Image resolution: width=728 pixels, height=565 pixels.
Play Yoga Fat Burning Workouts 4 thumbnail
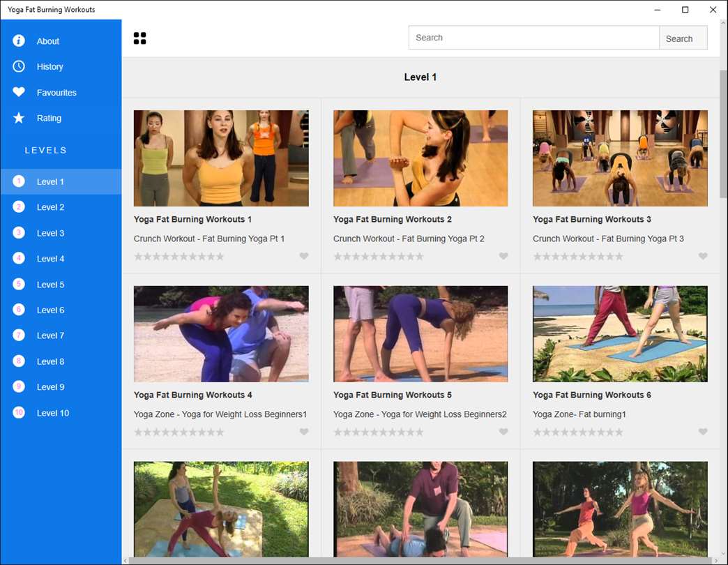click(221, 334)
